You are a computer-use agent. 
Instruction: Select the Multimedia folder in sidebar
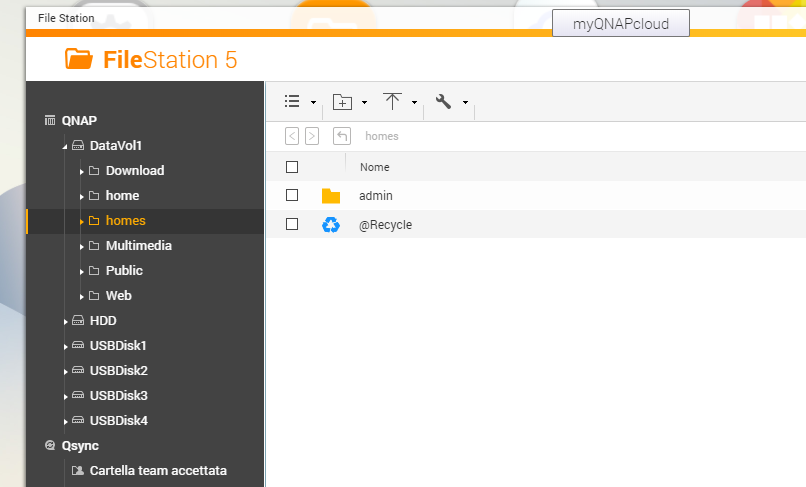pyautogui.click(x=138, y=246)
